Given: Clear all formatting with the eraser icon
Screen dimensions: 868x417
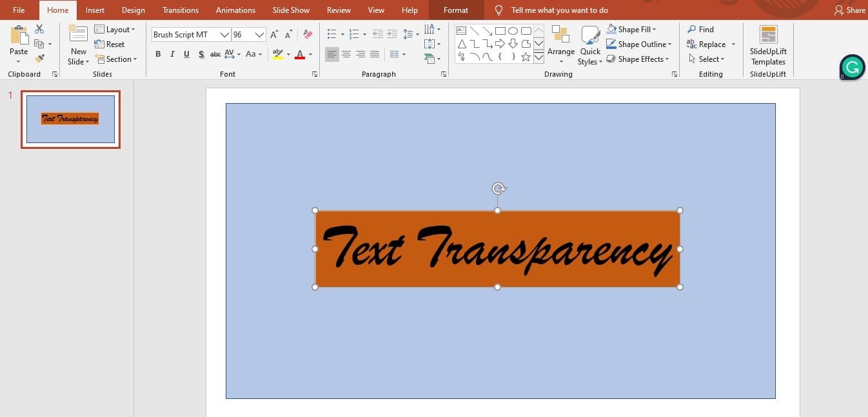Looking at the screenshot, I should click(308, 34).
